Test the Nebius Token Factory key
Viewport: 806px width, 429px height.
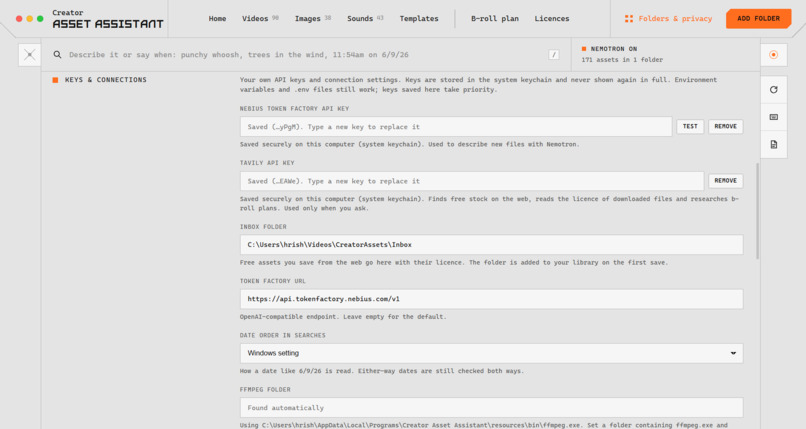690,126
